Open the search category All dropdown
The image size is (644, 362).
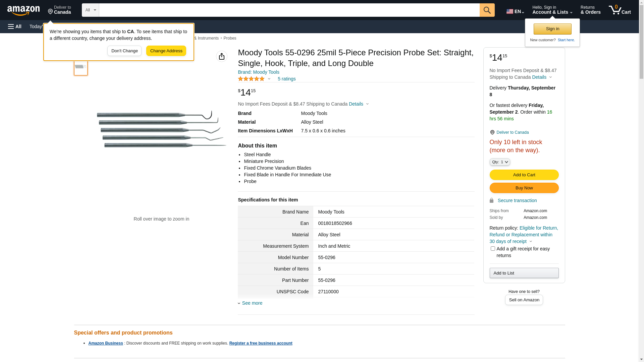[90, 10]
